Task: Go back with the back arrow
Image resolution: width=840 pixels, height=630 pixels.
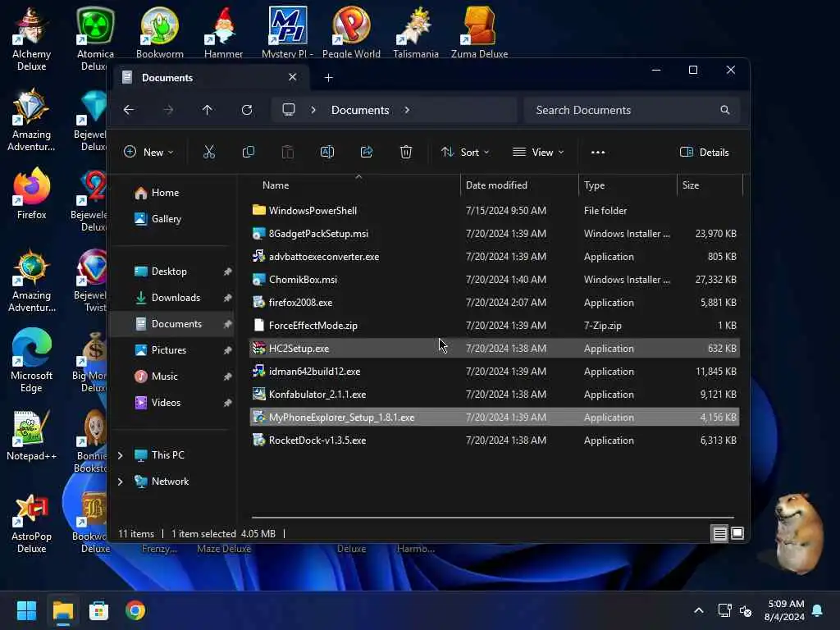Action: 129,110
